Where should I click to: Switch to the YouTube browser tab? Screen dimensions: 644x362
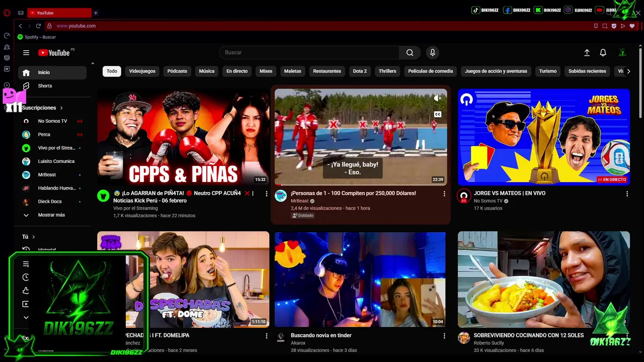[59, 13]
